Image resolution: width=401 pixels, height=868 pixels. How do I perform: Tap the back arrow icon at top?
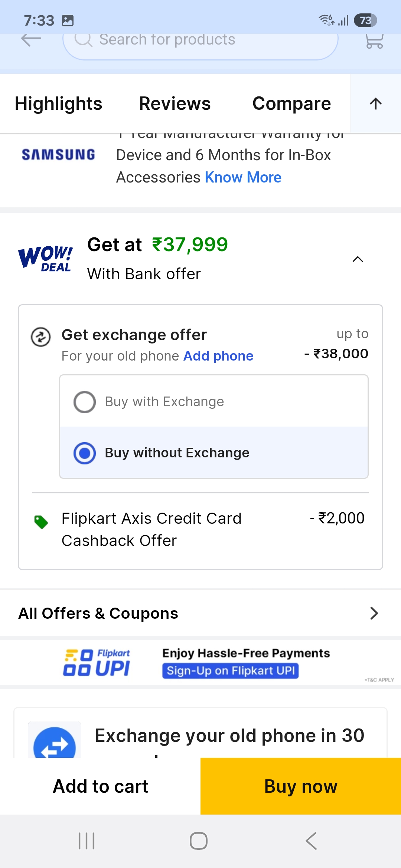tap(31, 39)
